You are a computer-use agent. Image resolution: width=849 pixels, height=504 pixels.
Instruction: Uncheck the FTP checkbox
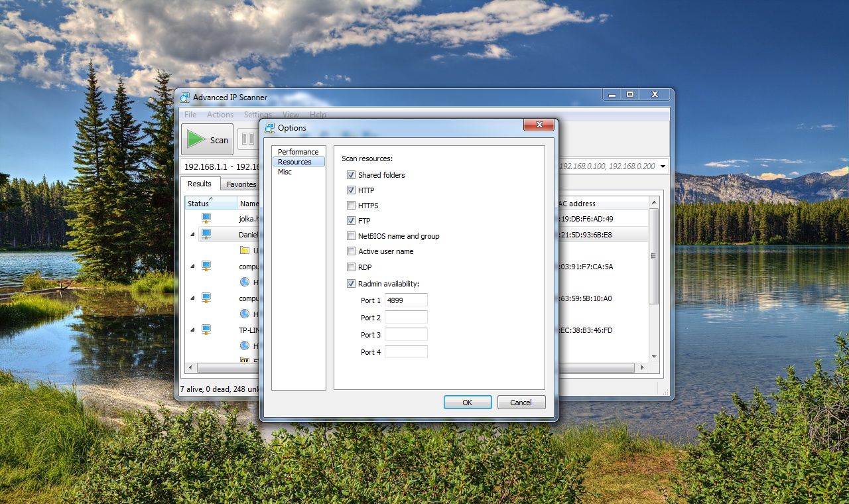point(352,221)
